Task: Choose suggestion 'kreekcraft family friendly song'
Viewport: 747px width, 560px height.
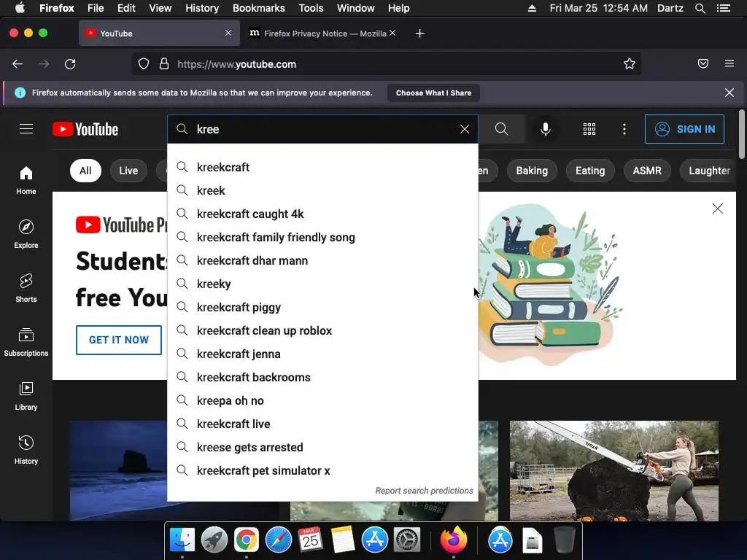Action: pyautogui.click(x=322, y=237)
